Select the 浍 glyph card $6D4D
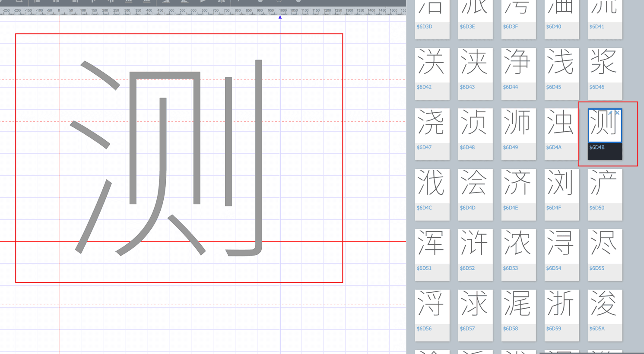Image resolution: width=644 pixels, height=354 pixels. [x=475, y=195]
